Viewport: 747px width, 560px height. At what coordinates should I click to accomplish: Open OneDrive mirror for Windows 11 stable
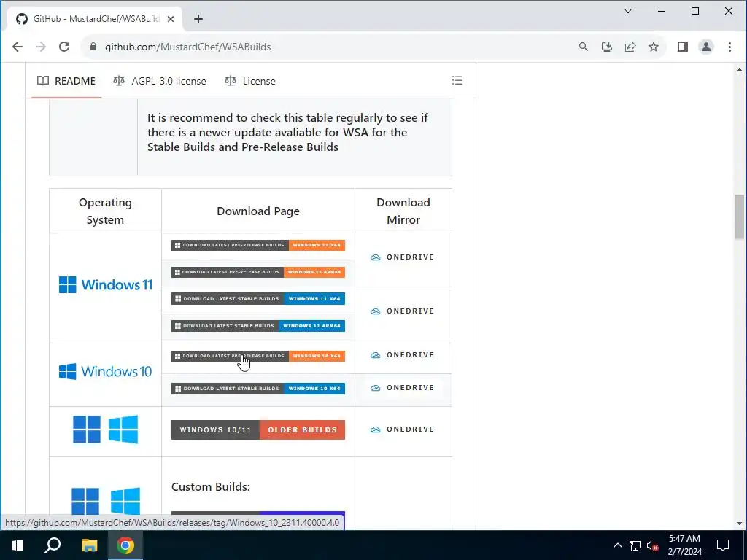(x=403, y=311)
